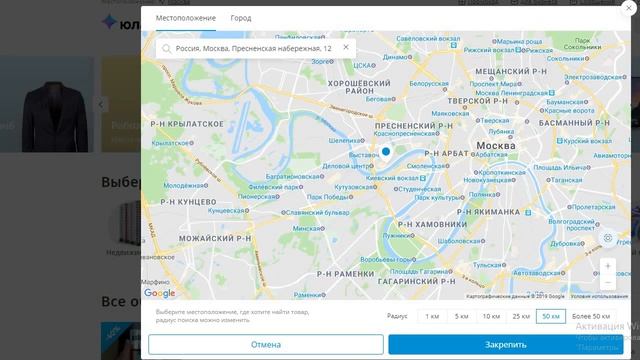Close the location dialog with X button

[x=629, y=8]
